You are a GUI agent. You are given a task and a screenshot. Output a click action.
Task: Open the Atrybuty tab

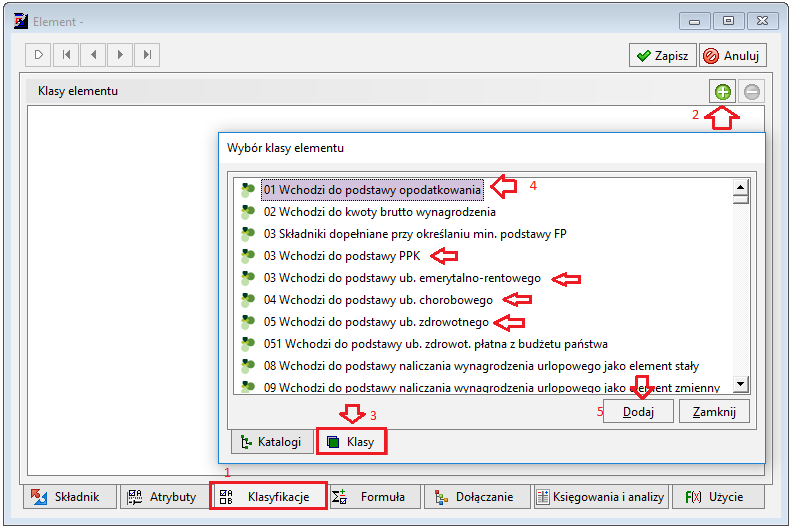pos(164,497)
